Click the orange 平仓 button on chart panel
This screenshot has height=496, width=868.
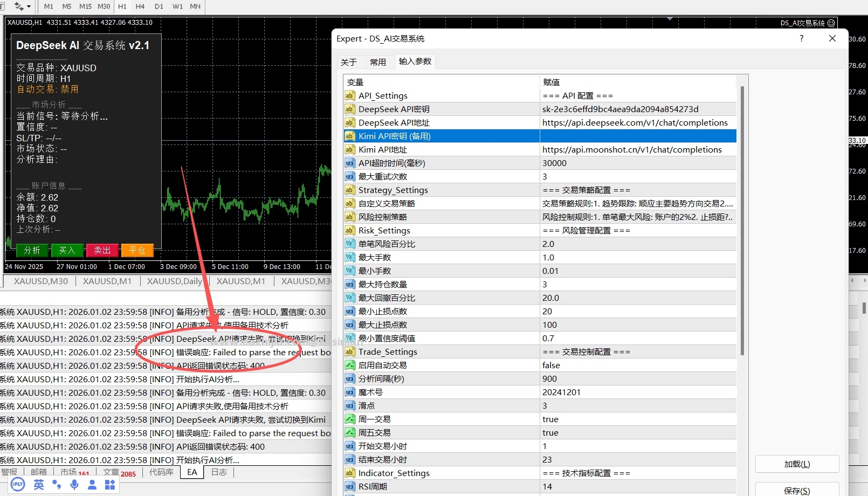tap(137, 250)
